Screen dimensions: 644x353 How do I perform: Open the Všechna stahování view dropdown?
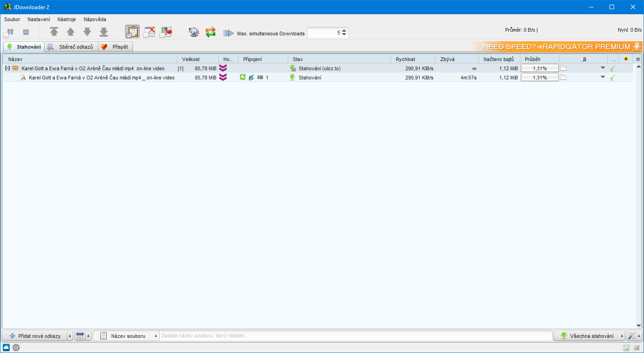pos(589,336)
